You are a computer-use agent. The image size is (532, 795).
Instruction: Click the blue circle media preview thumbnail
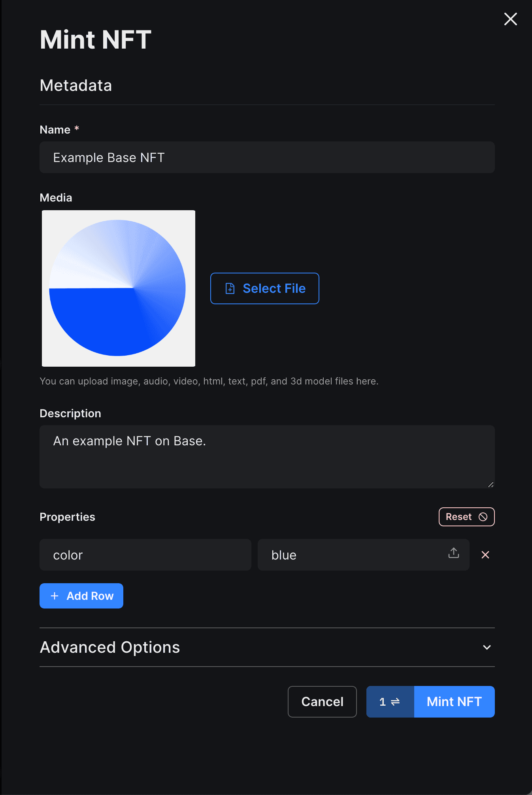pyautogui.click(x=119, y=288)
